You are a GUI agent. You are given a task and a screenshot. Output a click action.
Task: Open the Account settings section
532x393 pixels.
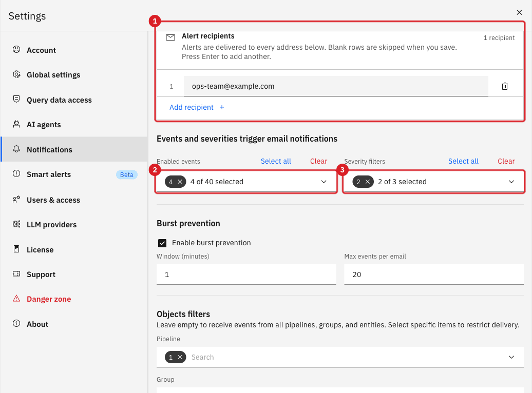pos(74,50)
